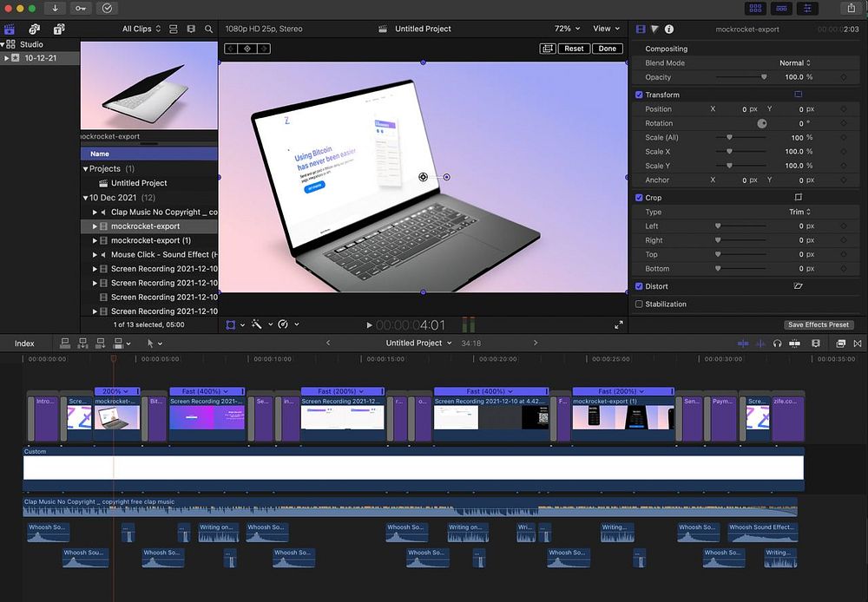This screenshot has width=868, height=602.
Task: Open the 72% zoom level dropdown
Action: [568, 29]
